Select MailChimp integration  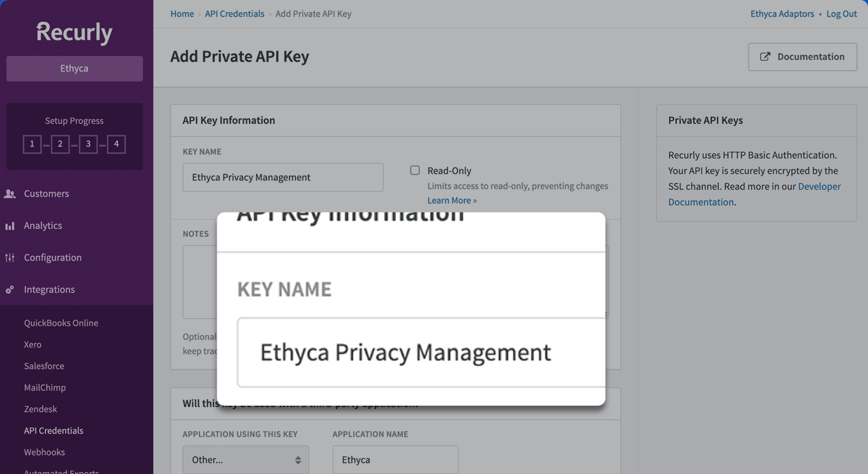45,387
